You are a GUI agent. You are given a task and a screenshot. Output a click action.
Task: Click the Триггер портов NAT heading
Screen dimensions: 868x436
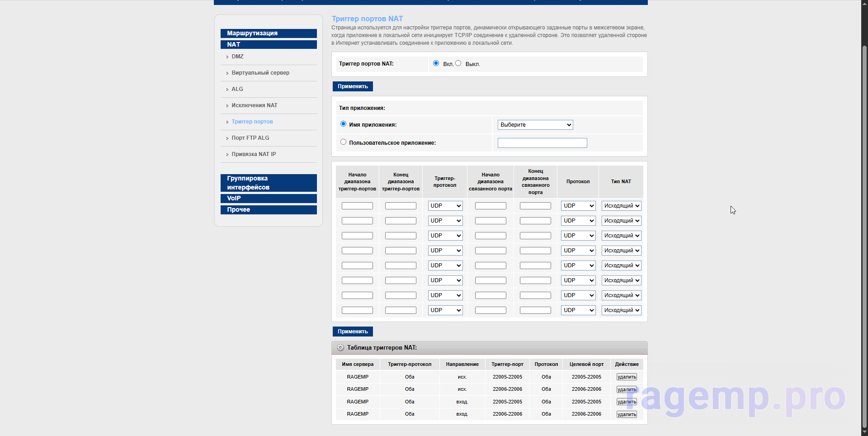[367, 19]
